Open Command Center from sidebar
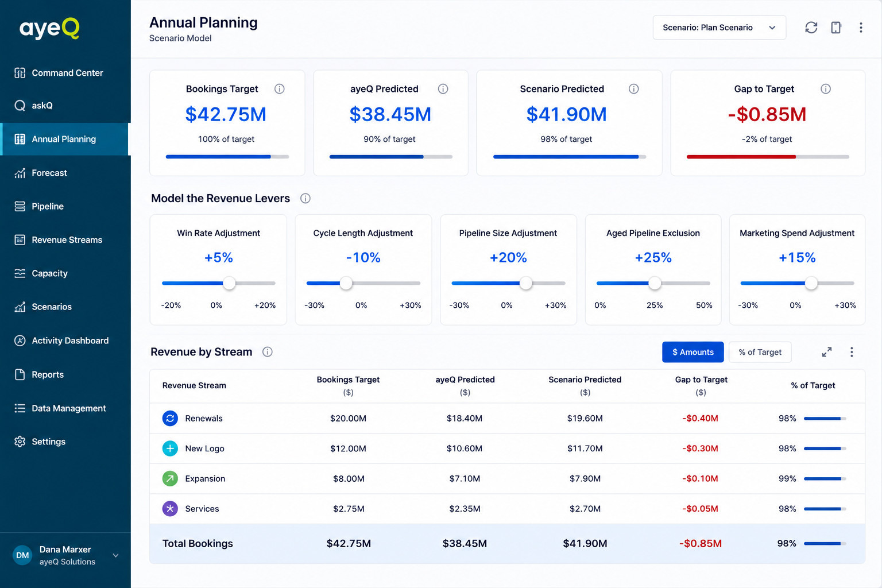This screenshot has width=882, height=588. 65,73
